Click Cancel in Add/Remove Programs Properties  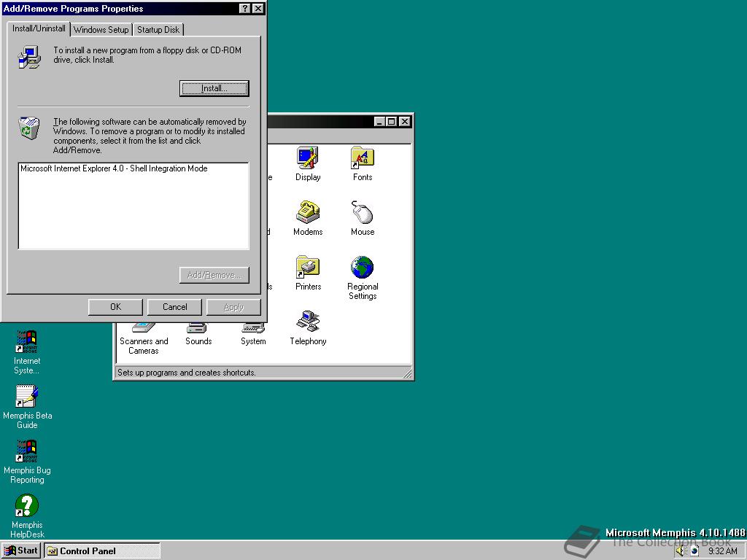(175, 307)
